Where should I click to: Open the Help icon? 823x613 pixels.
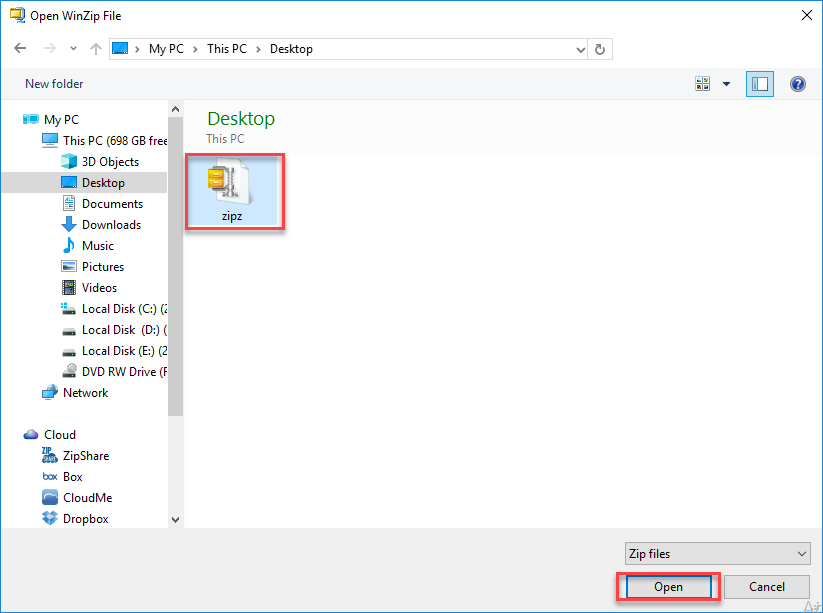(798, 84)
